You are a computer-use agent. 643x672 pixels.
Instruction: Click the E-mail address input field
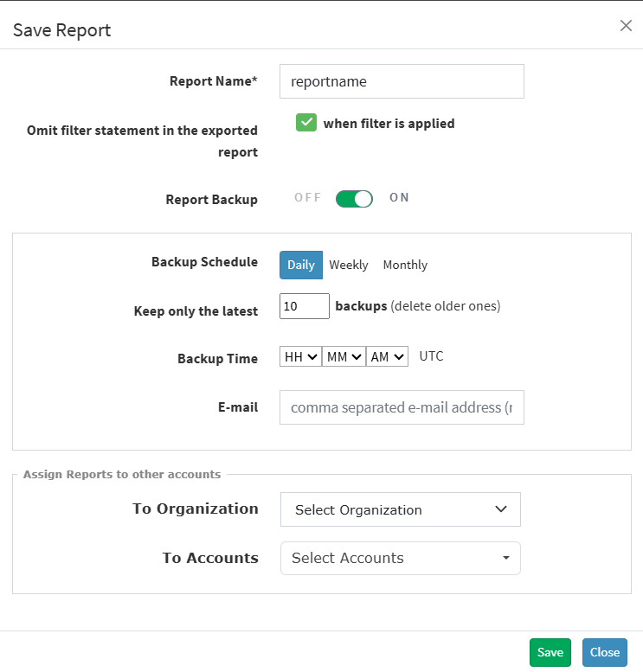tap(402, 407)
